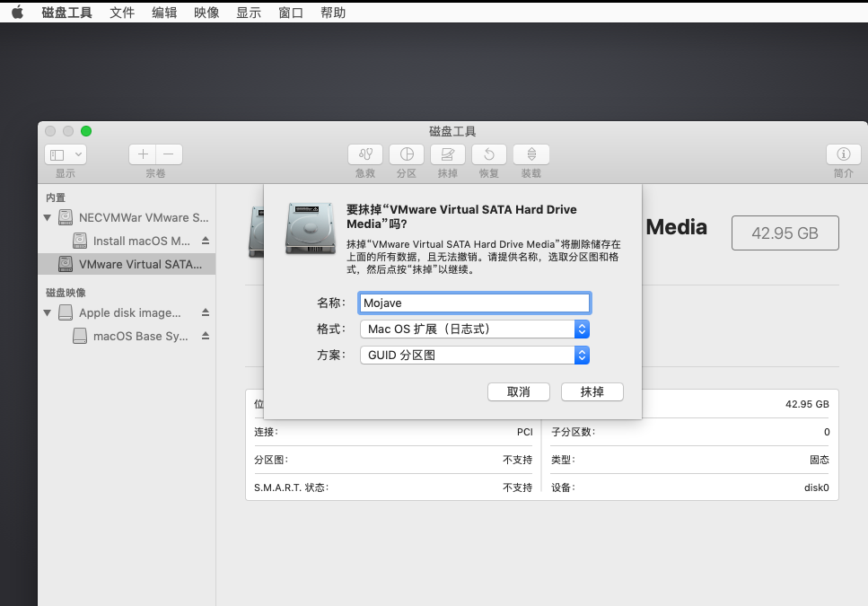Click the 抹掉 erase toolbar icon
Screen dimensions: 868x606
(x=448, y=154)
